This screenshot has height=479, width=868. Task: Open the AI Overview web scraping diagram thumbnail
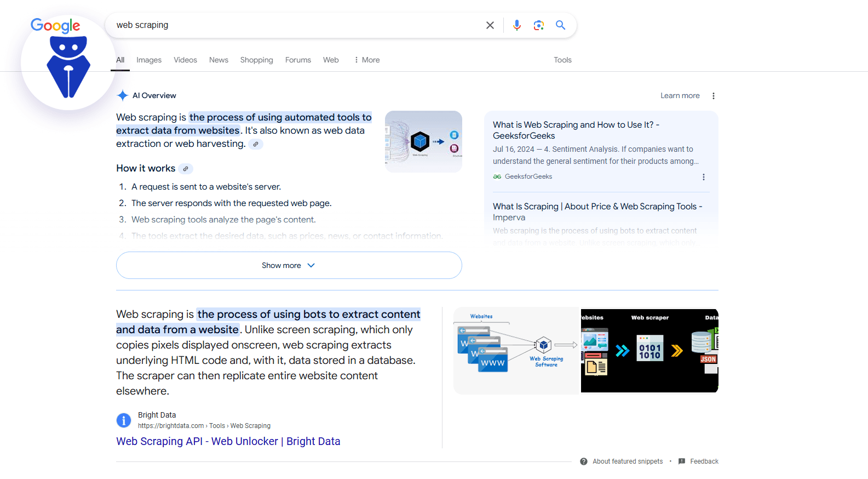point(423,141)
